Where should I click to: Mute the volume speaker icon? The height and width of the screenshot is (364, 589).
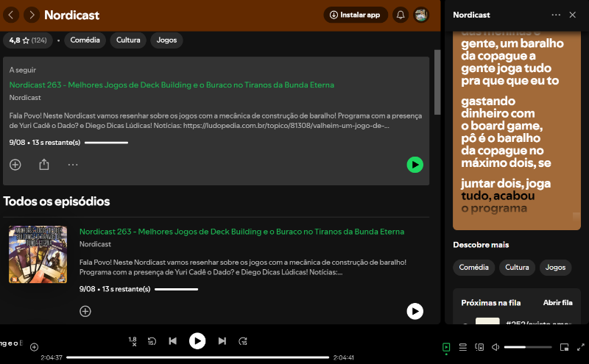[495, 347]
